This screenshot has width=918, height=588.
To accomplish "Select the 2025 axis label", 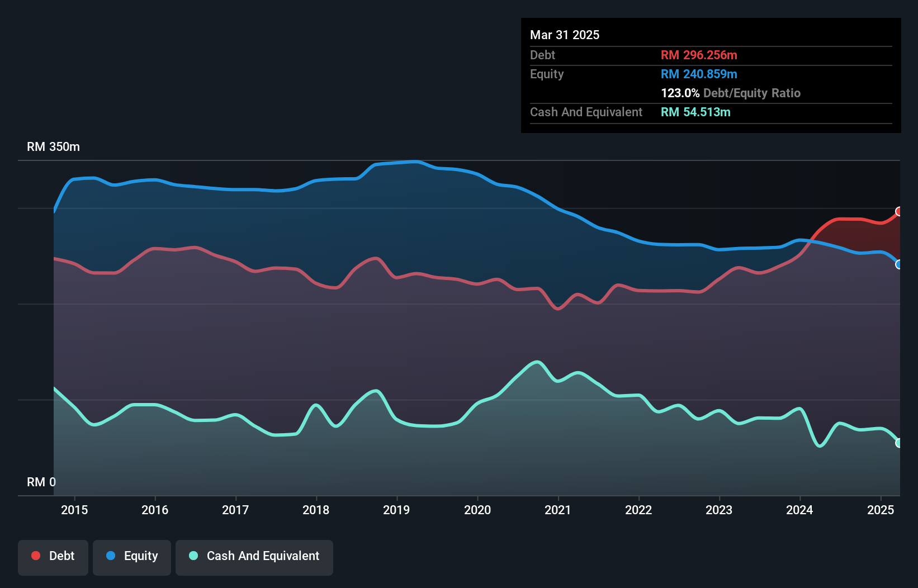I will click(x=881, y=510).
